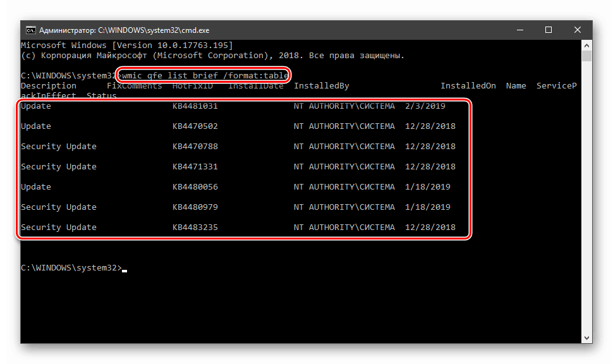Minimize the command prompt window
Viewport: 613px width, 364px height.
520,30
